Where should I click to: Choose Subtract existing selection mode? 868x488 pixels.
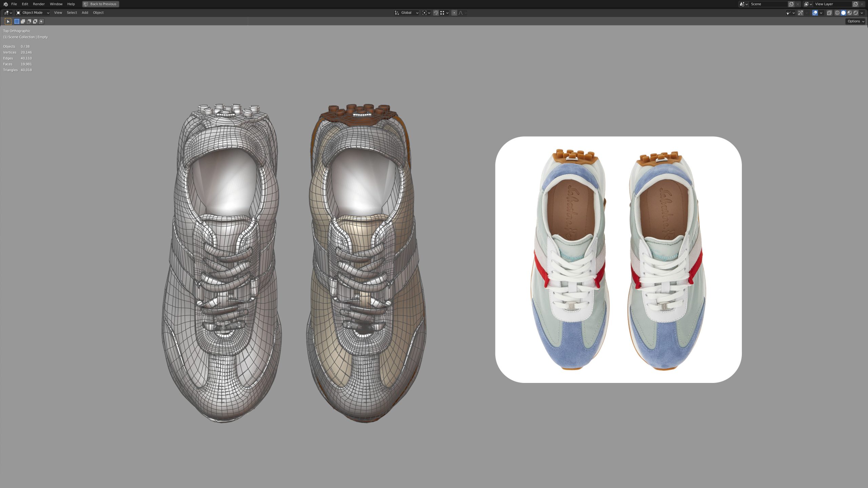click(x=29, y=21)
